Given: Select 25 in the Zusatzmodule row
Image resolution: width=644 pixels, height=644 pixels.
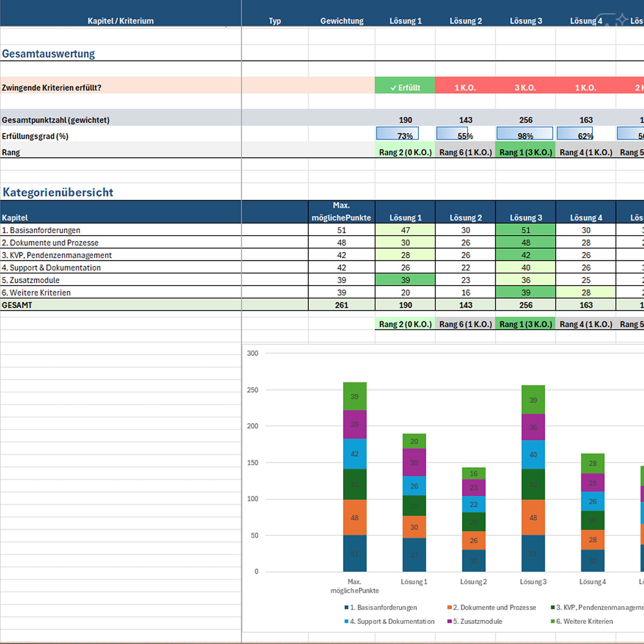Looking at the screenshot, I should pos(586,280).
